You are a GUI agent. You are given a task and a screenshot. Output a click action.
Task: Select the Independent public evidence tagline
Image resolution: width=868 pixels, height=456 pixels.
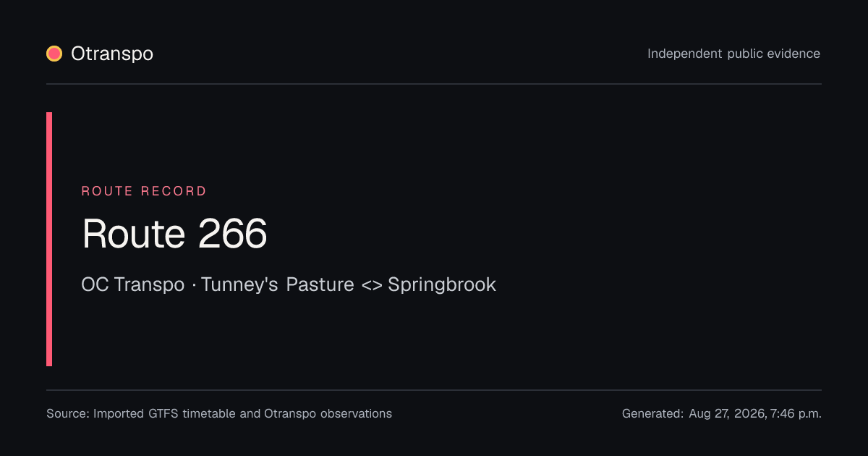click(733, 54)
